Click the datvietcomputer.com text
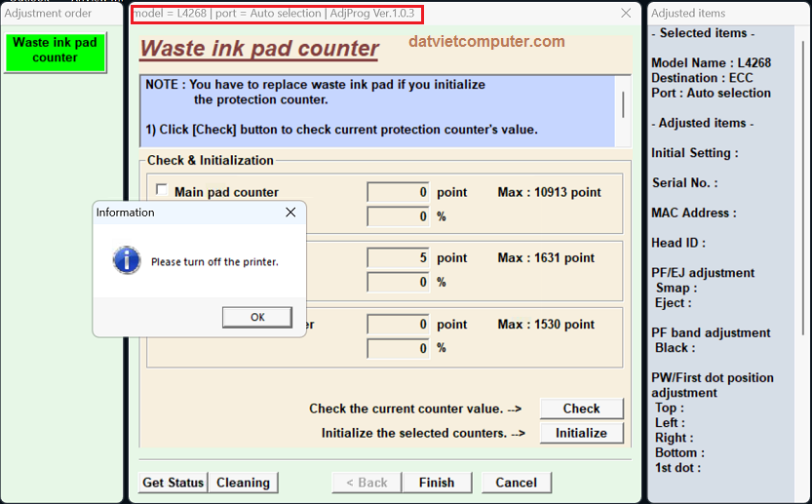The image size is (812, 504). click(x=486, y=41)
